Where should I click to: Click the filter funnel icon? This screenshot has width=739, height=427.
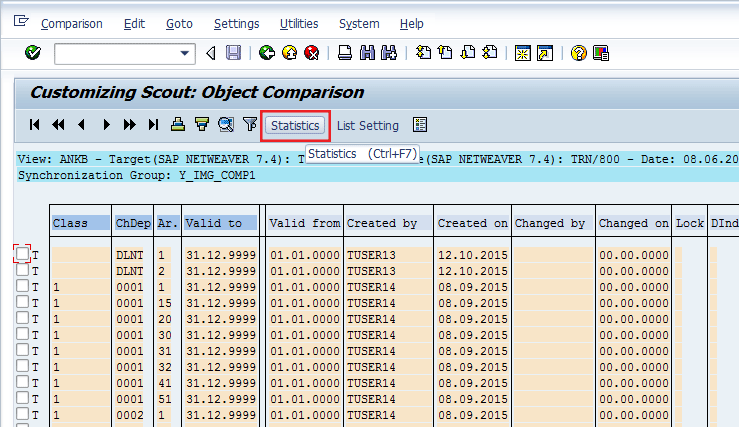pyautogui.click(x=250, y=125)
